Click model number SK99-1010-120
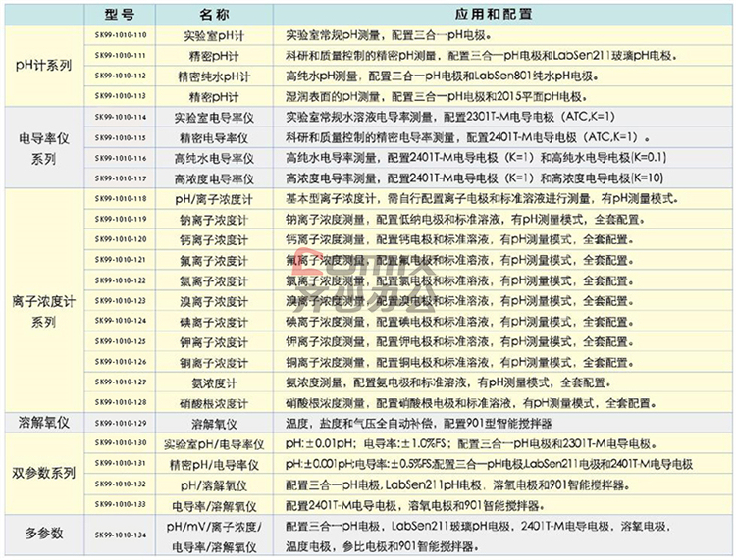 [x=121, y=239]
